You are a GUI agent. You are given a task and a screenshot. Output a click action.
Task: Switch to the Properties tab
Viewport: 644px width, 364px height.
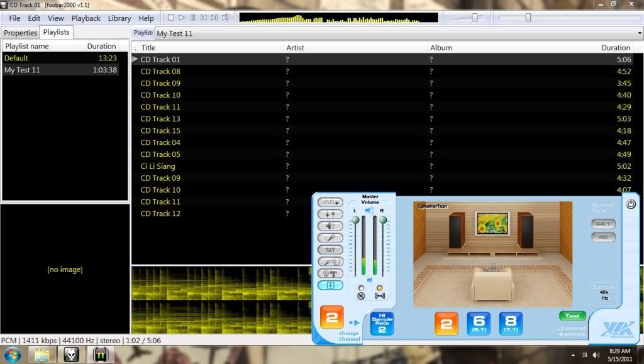21,33
